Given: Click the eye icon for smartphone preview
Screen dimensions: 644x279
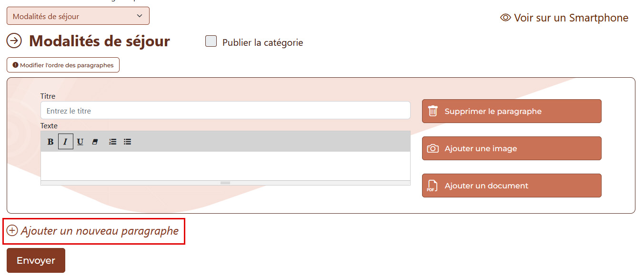Looking at the screenshot, I should [505, 18].
